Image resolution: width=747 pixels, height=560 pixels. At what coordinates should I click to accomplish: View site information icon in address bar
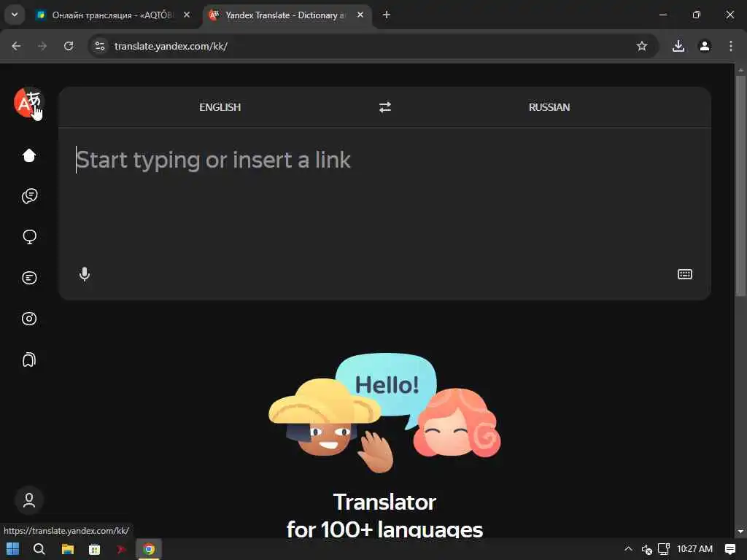[x=99, y=46]
